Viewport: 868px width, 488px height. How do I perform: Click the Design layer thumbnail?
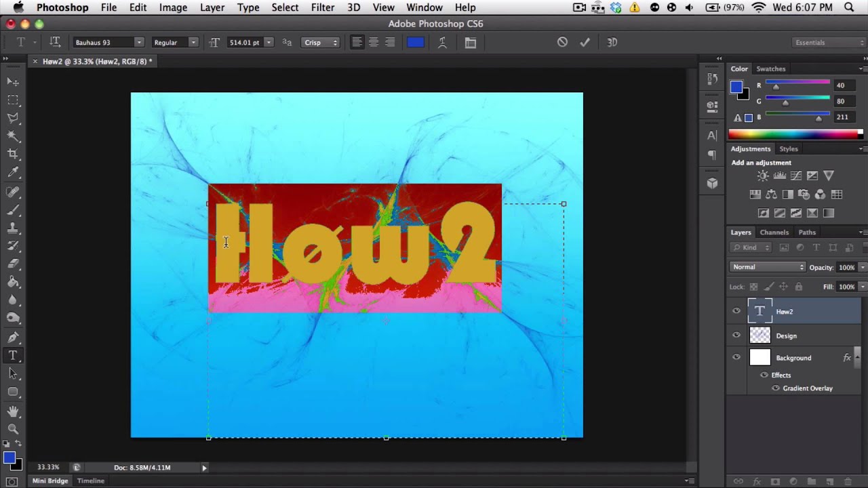coord(759,335)
